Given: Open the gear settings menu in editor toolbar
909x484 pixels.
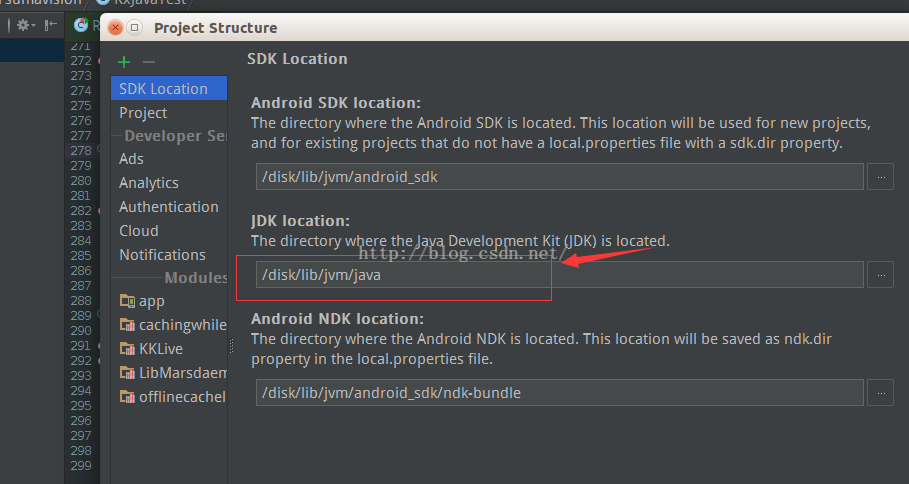Looking at the screenshot, I should (26, 25).
